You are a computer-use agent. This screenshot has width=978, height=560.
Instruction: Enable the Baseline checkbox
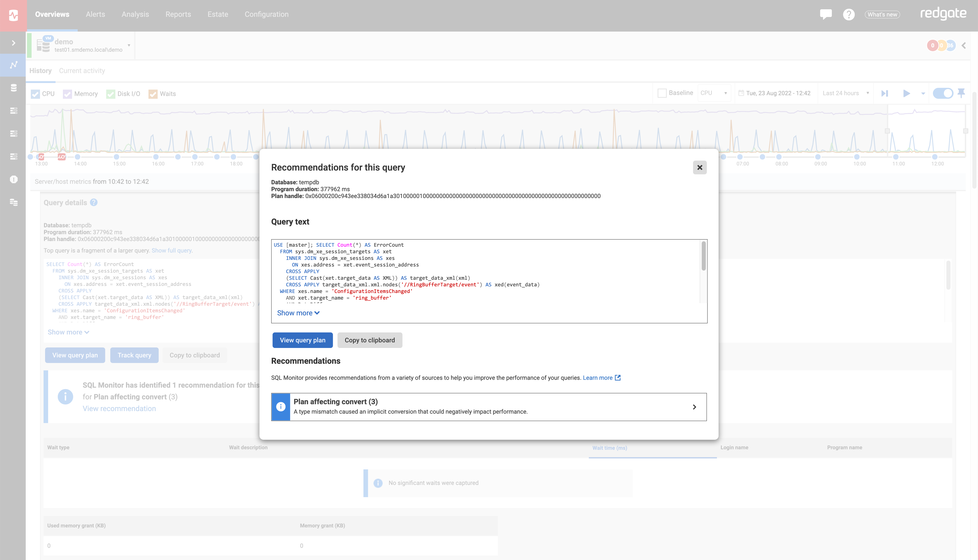(662, 93)
